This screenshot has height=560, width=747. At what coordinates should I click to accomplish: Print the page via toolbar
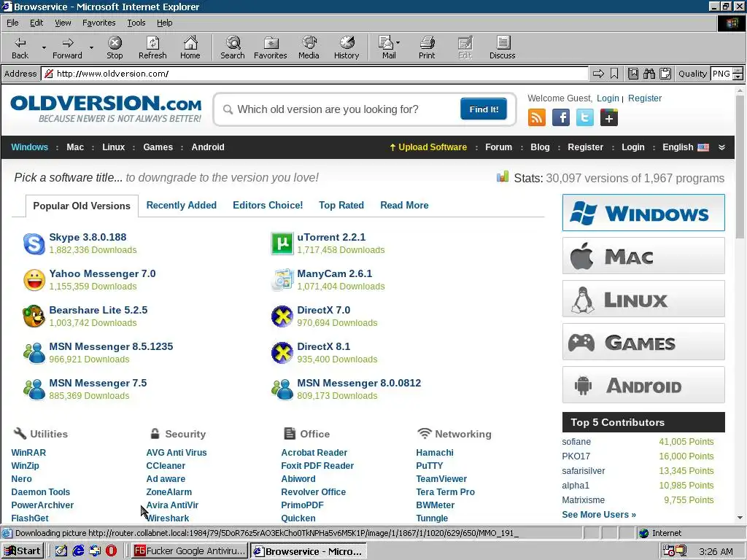tap(426, 47)
